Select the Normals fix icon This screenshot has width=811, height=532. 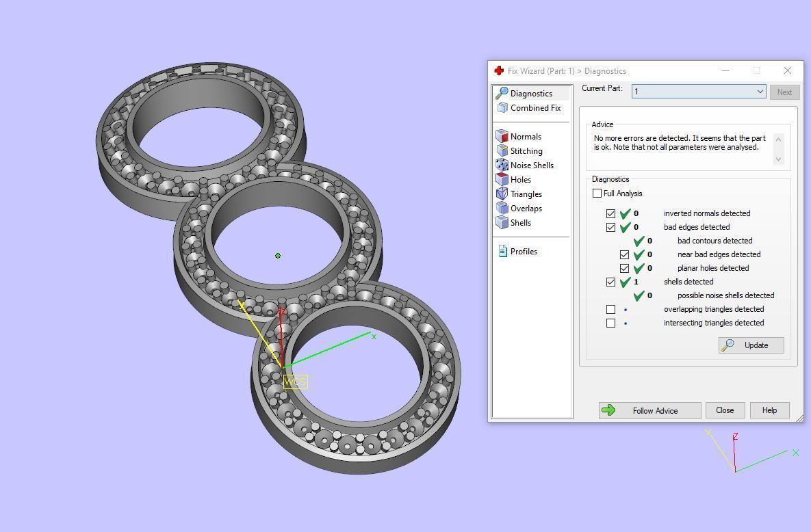[x=502, y=137]
